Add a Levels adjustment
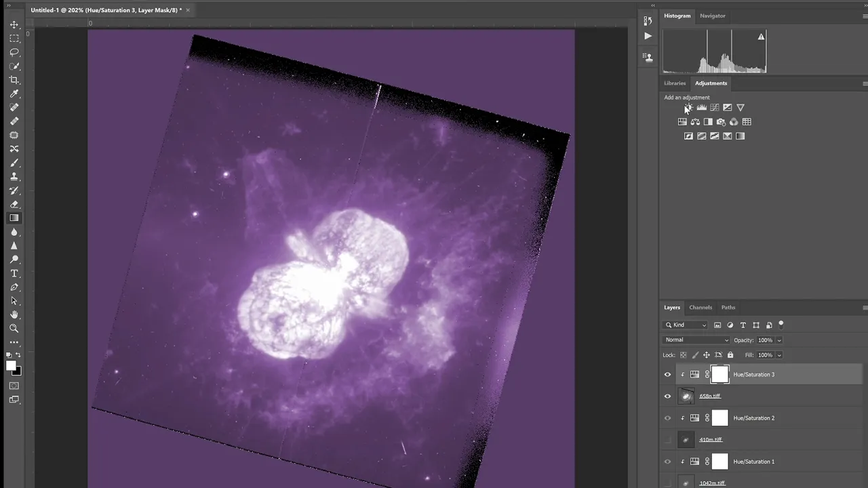Screen dimensions: 868x488 click(x=702, y=107)
